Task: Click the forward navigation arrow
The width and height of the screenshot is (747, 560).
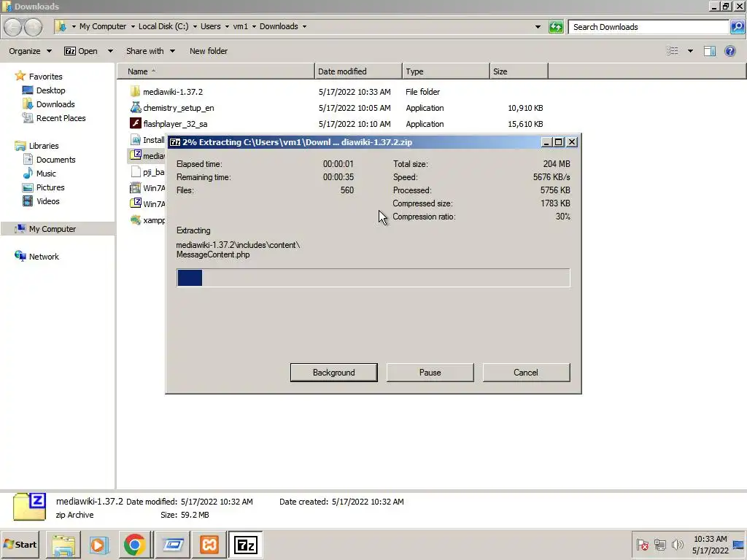Action: coord(33,27)
